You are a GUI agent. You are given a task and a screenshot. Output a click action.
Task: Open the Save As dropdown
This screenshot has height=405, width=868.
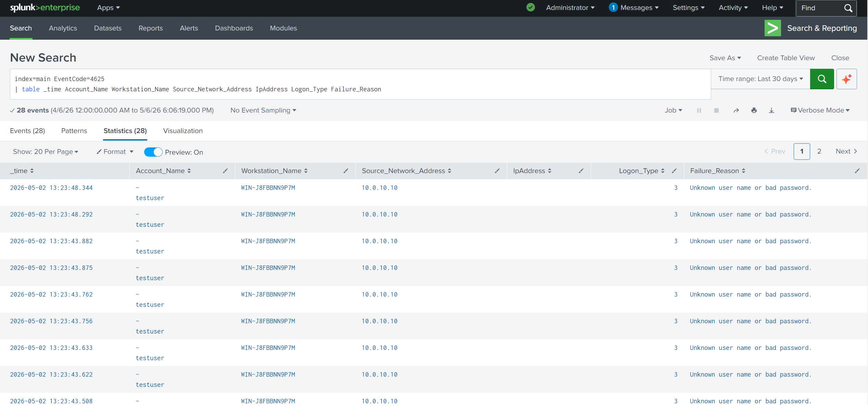pyautogui.click(x=725, y=58)
